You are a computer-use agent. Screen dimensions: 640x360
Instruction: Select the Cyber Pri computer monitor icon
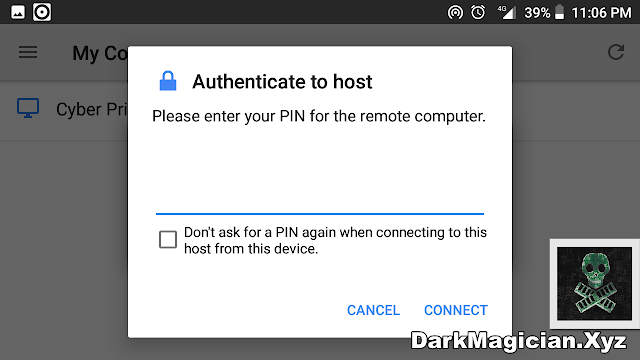(x=28, y=108)
